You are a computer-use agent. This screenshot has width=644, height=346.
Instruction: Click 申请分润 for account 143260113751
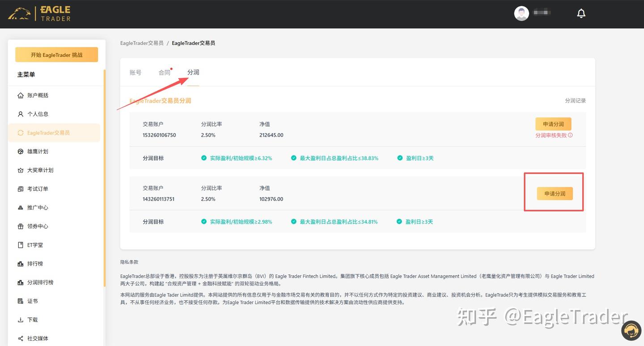554,194
